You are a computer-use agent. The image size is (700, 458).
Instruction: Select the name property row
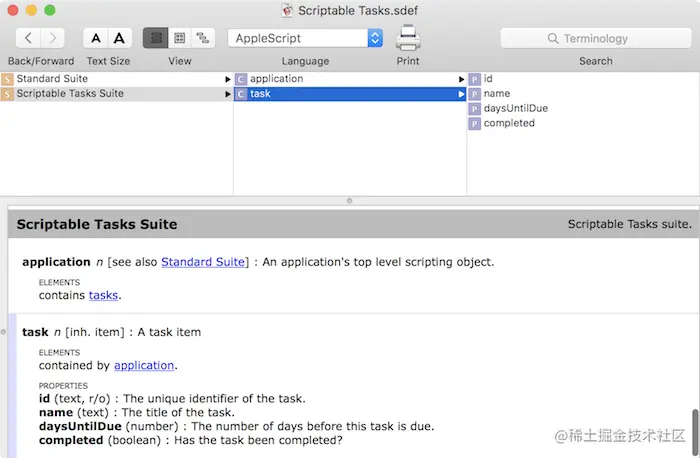click(x=583, y=94)
